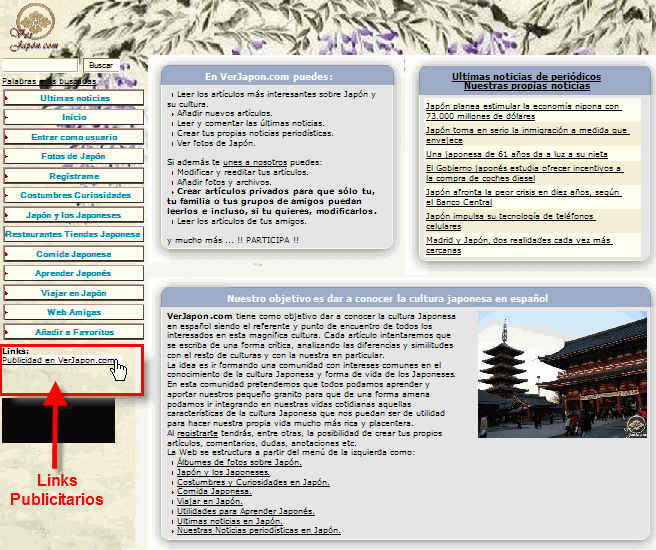This screenshot has height=550, width=656.
Task: Open Ultimas noticias de periódicos heading link
Action: tap(526, 77)
